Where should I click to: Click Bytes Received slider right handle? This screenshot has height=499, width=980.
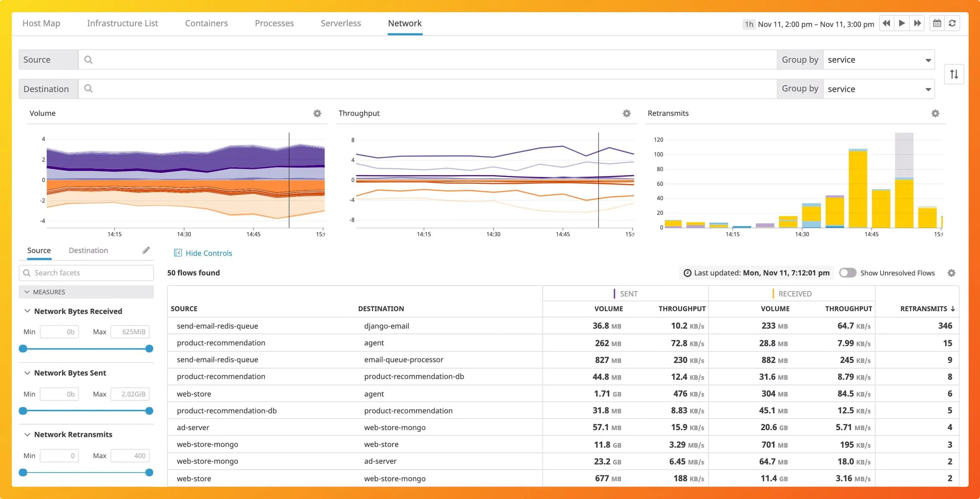point(149,349)
